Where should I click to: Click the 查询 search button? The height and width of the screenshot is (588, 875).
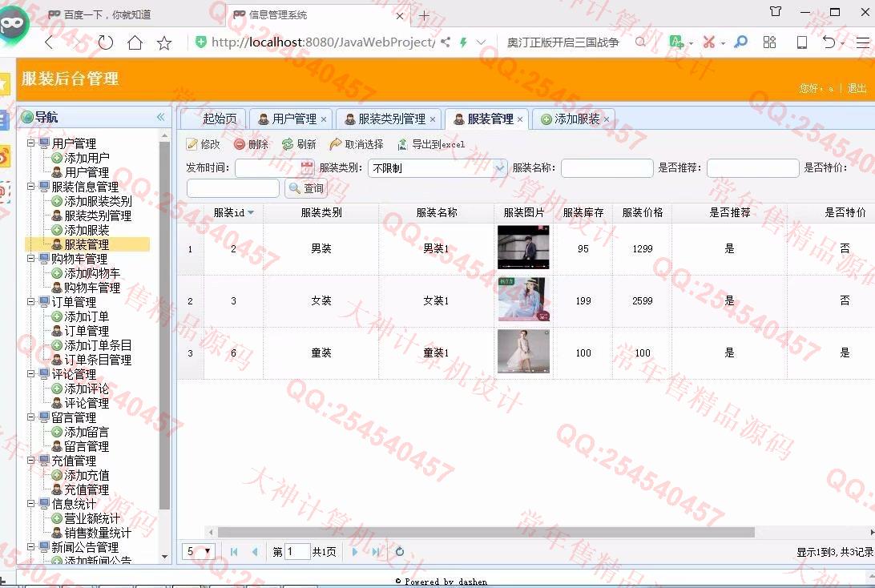click(x=306, y=188)
